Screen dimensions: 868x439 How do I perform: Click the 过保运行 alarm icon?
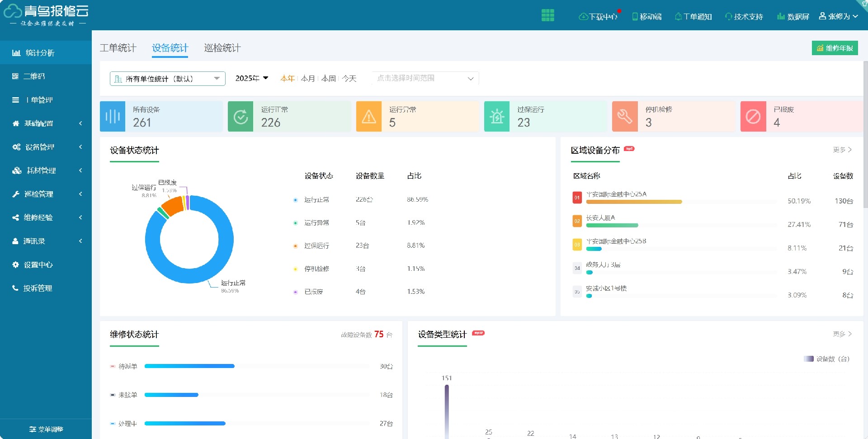coord(497,117)
